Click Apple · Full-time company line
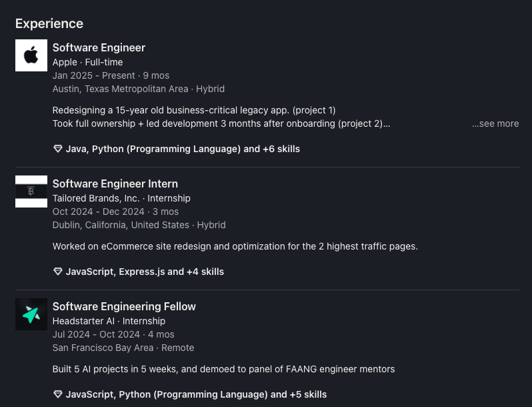The width and height of the screenshot is (532, 407). pyautogui.click(x=87, y=62)
